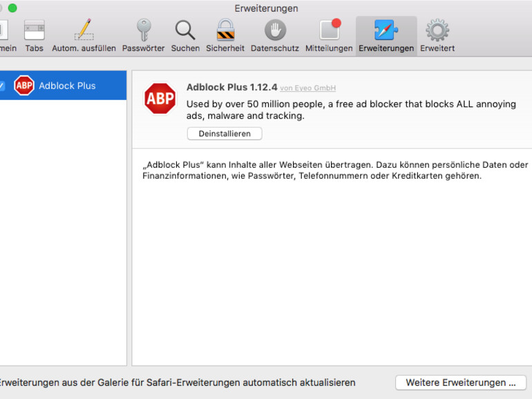Open the Datenschutz hand pane
532x399 pixels.
point(275,36)
